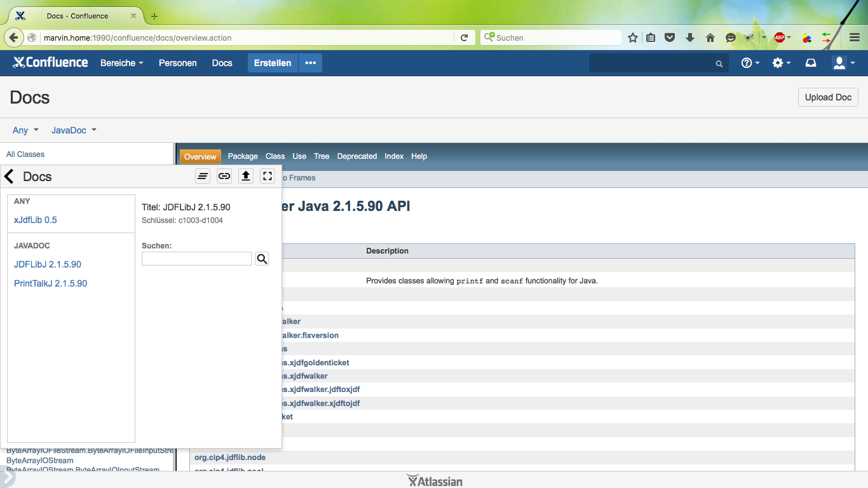Show bookmarks list icon in the browser toolbar

[x=651, y=37]
